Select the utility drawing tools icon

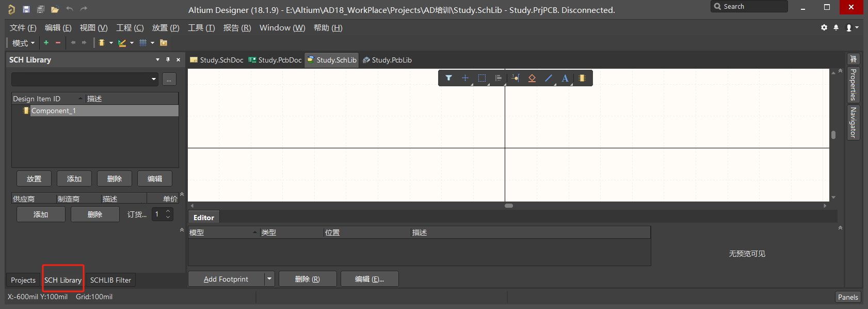[122, 43]
